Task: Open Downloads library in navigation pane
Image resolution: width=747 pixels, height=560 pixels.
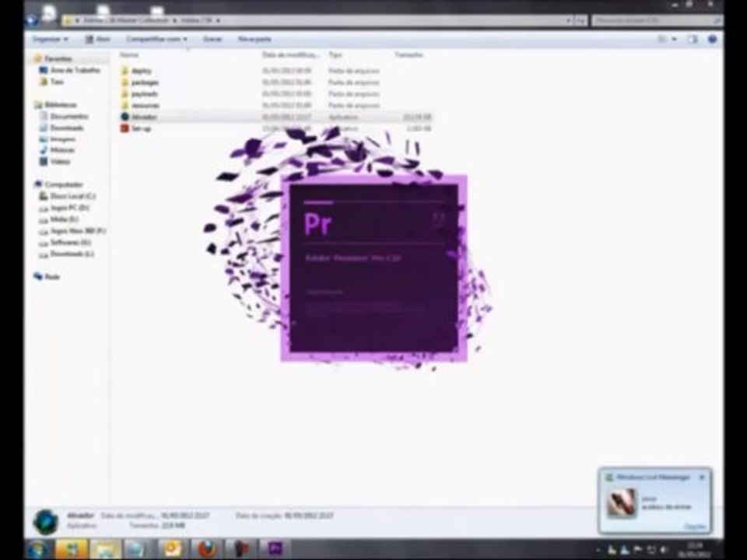Action: [61, 128]
